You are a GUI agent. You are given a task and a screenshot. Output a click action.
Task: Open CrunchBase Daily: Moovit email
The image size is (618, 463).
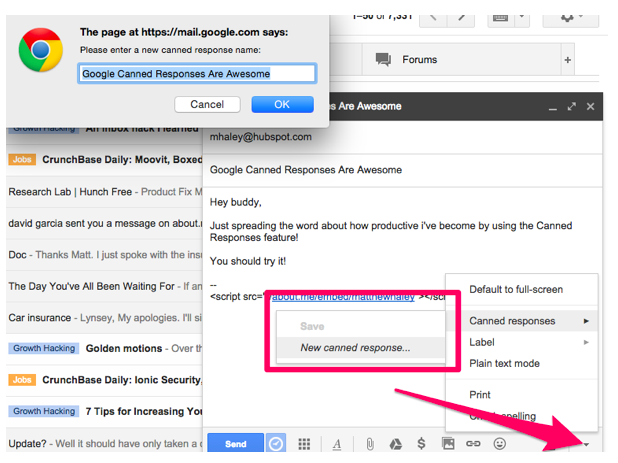104,160
